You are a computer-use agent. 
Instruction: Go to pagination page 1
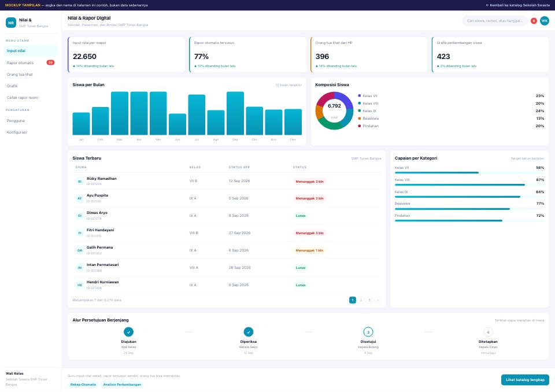[353, 300]
